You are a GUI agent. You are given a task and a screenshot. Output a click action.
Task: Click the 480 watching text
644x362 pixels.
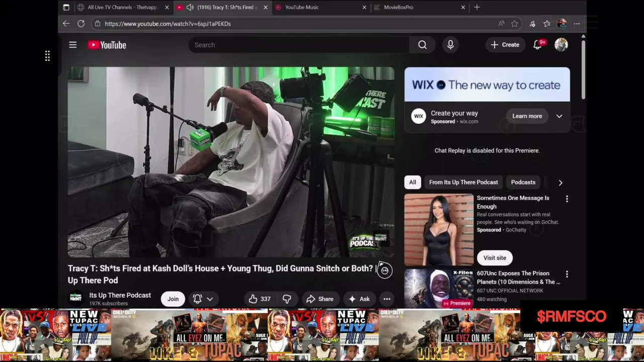[x=492, y=299]
